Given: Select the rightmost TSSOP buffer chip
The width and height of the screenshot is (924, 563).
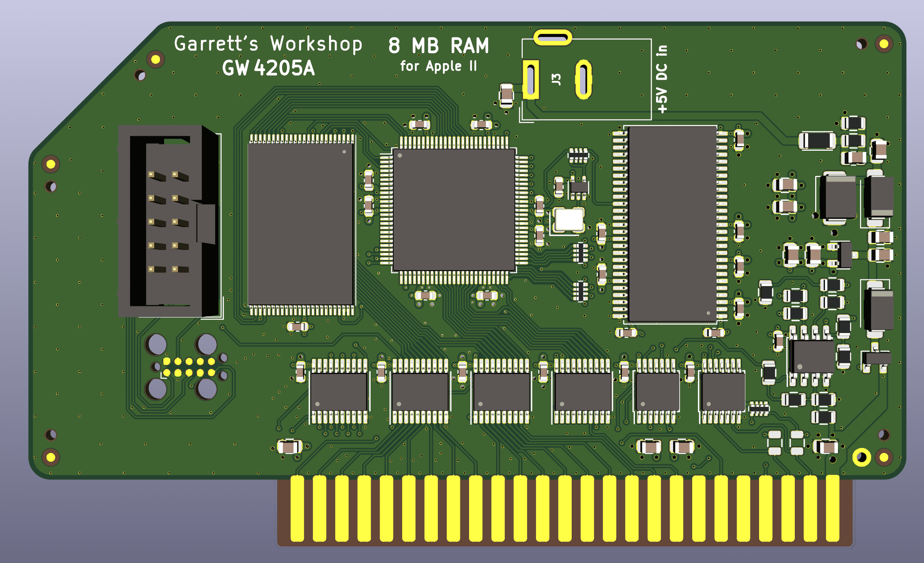Looking at the screenshot, I should tap(722, 392).
